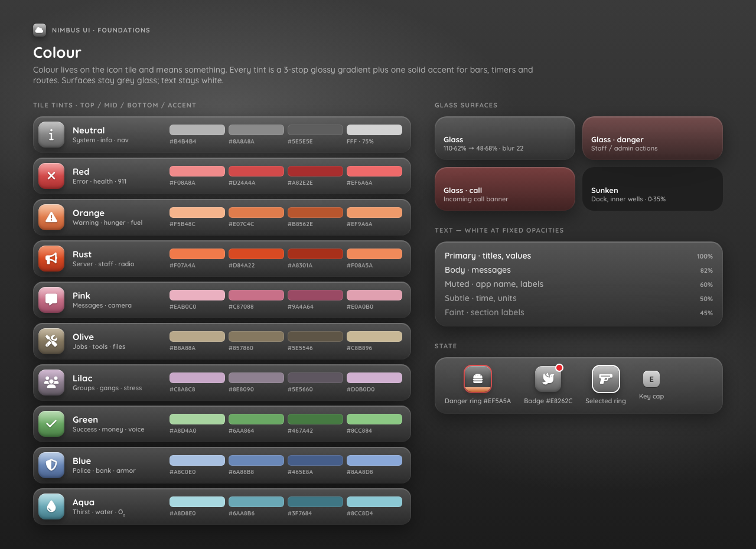This screenshot has height=549, width=756.
Task: Click the 'Police · bank · armor' subtitle
Action: click(104, 470)
